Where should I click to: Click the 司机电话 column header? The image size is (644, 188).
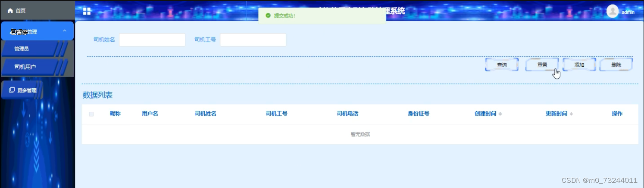click(x=348, y=114)
